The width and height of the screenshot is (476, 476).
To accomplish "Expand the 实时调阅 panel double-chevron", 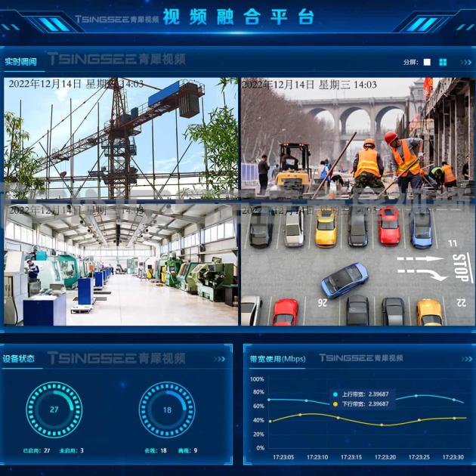I will (x=466, y=62).
